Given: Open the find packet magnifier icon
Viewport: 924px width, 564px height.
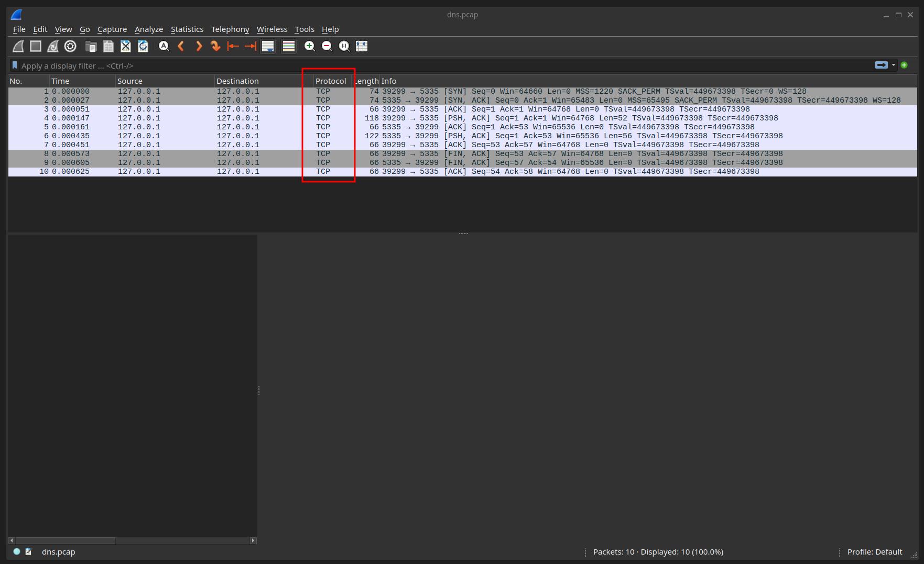Looking at the screenshot, I should point(164,46).
